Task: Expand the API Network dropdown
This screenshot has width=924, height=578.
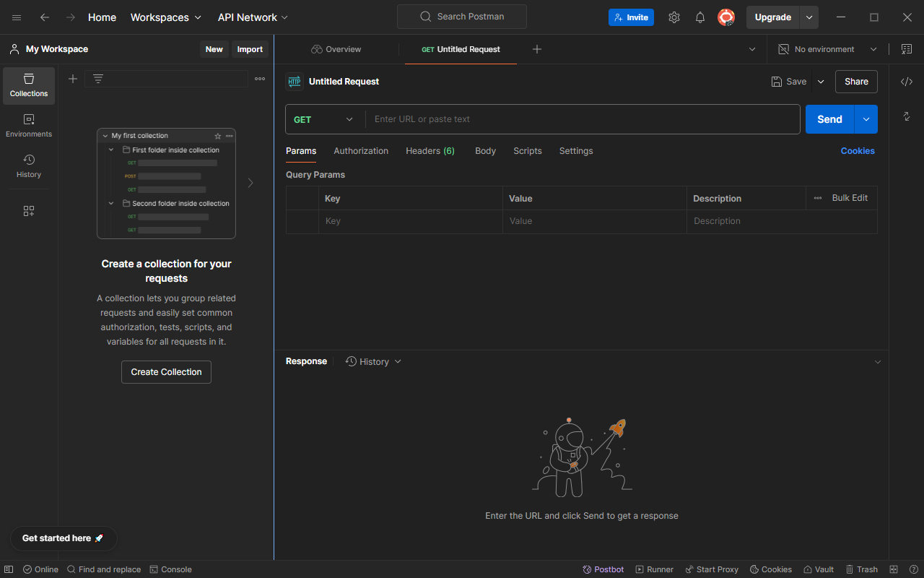Action: click(253, 17)
